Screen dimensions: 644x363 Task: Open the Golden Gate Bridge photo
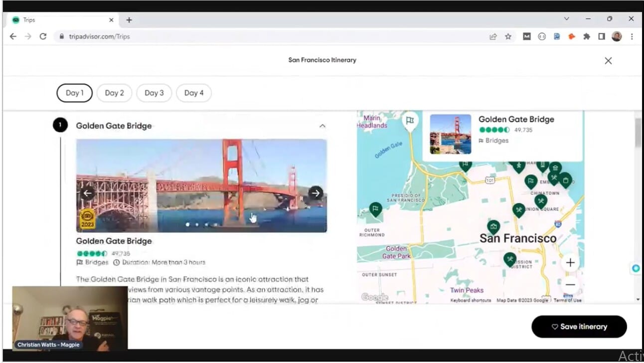pyautogui.click(x=201, y=185)
